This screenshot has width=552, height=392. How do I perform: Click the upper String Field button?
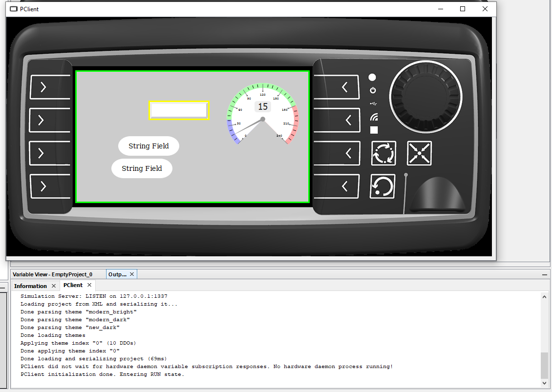coord(149,145)
